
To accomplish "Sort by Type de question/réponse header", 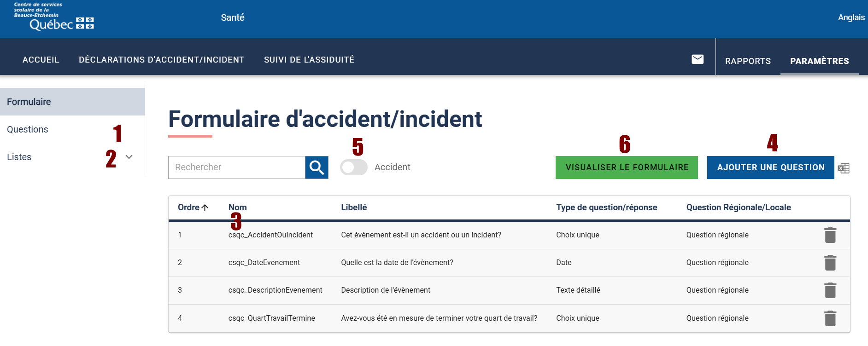I will 607,208.
